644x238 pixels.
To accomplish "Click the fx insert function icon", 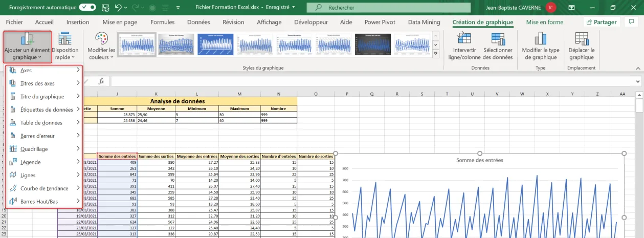I will (x=101, y=81).
